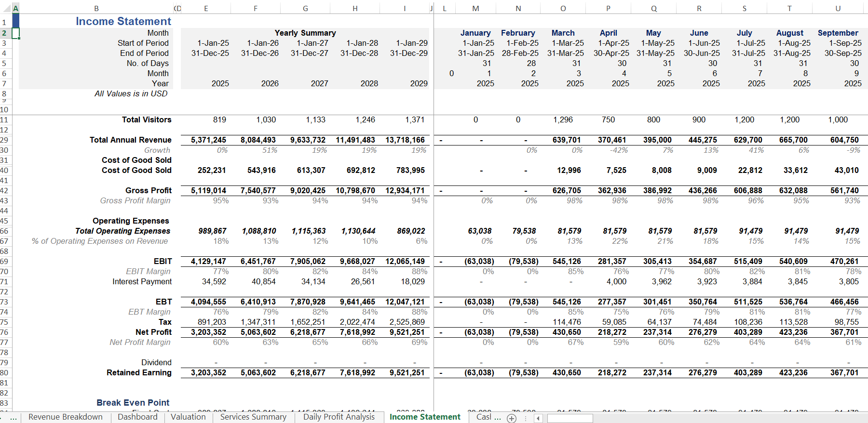Select August net profit 423,236

(x=793, y=332)
